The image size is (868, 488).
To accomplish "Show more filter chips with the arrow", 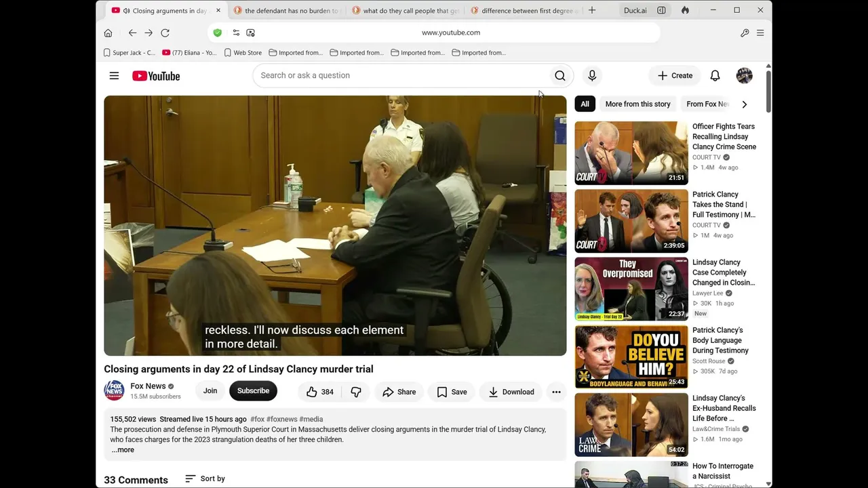I will [744, 104].
